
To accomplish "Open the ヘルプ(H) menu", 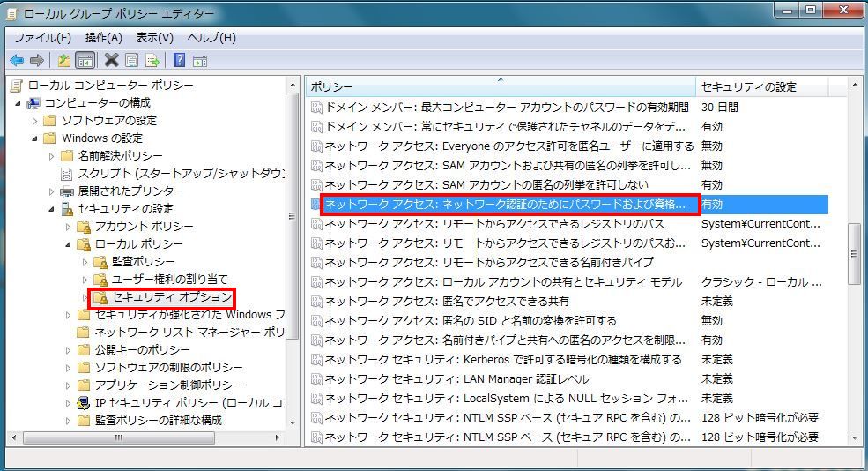I will click(211, 38).
